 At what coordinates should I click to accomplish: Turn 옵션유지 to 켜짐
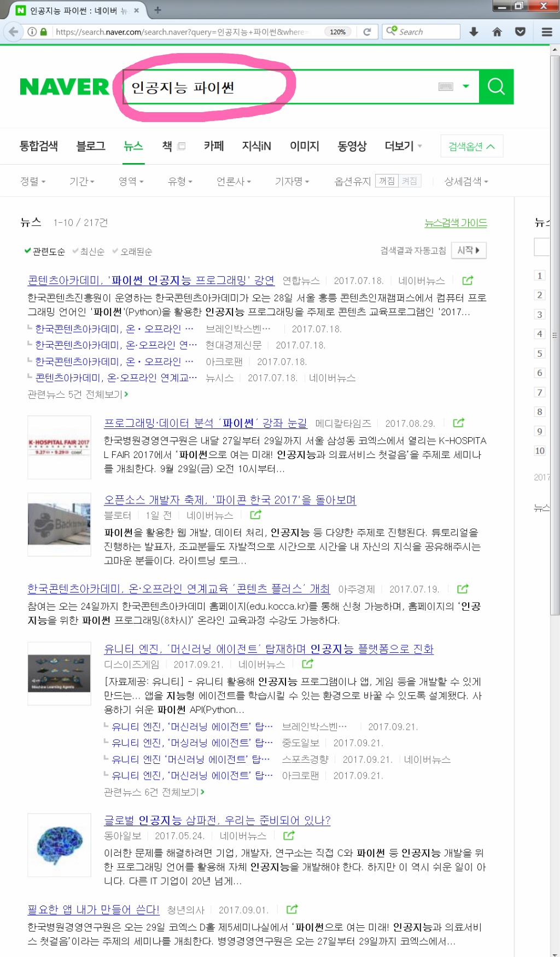[409, 181]
